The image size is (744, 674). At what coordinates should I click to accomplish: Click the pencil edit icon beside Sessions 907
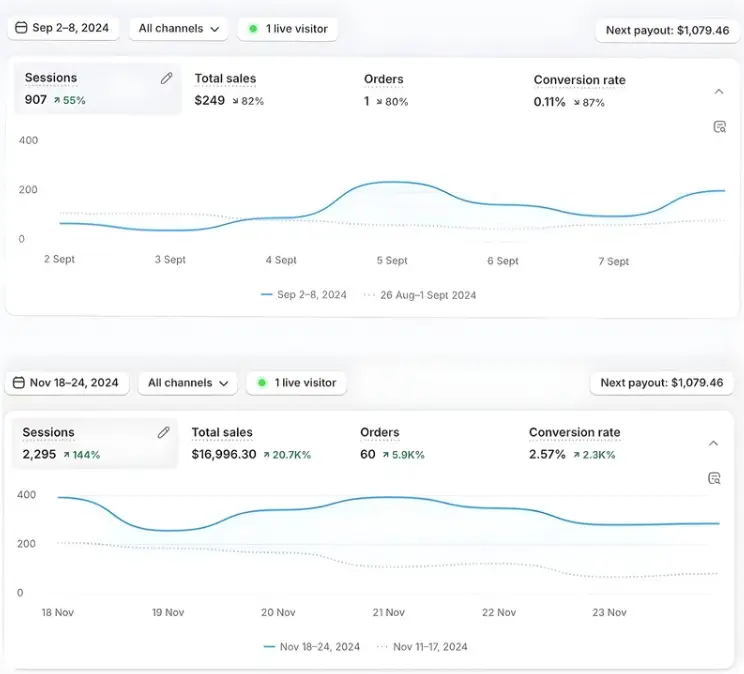pyautogui.click(x=166, y=78)
